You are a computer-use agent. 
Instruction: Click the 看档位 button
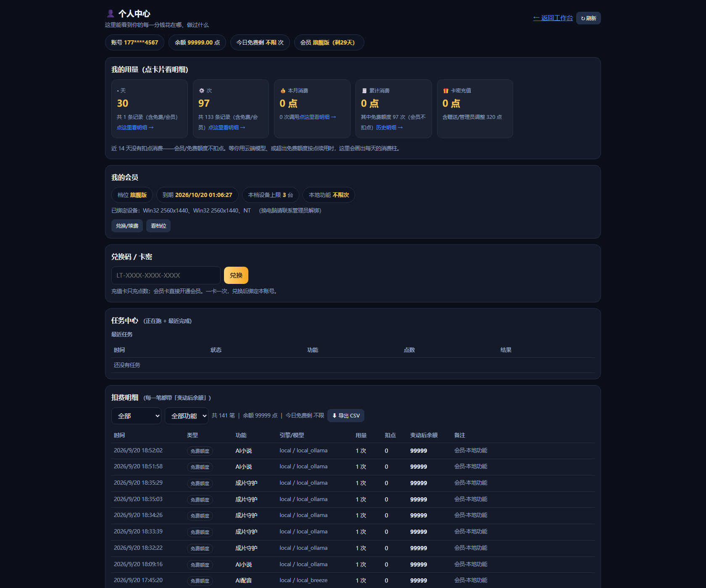point(158,226)
